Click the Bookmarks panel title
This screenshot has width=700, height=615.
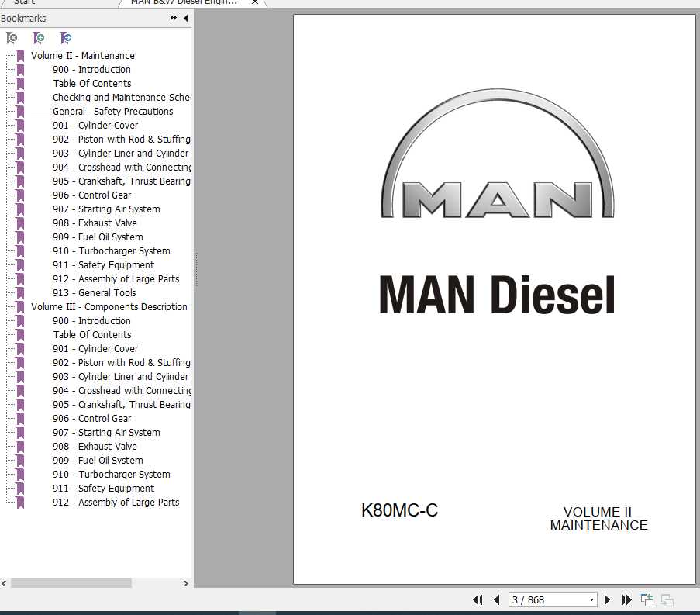(x=23, y=19)
